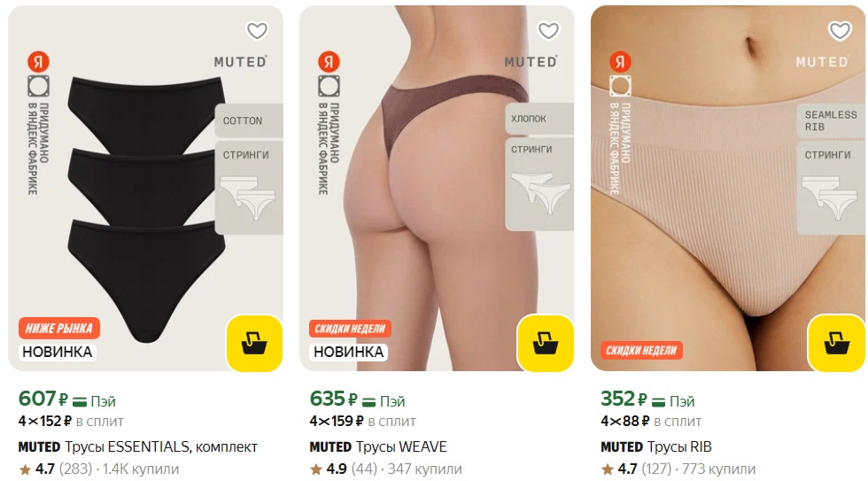This screenshot has height=481, width=868.
Task: Open the black ESSENTIALS product image
Action: tap(145, 188)
